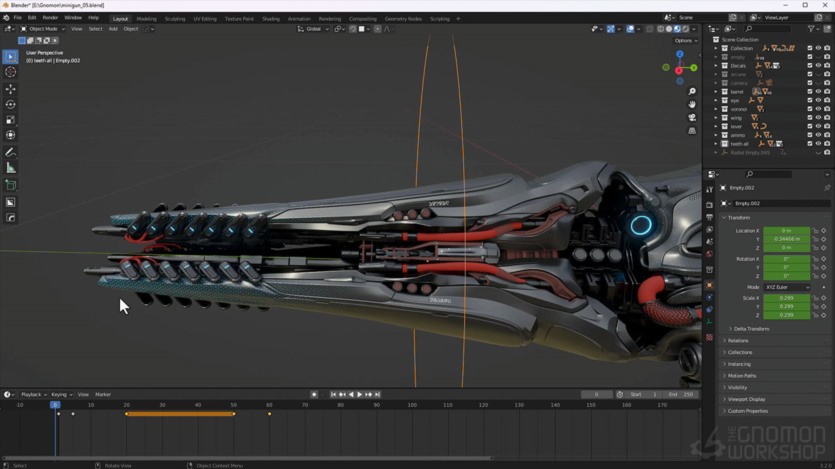Open the timeline Marker menu

pyautogui.click(x=103, y=394)
